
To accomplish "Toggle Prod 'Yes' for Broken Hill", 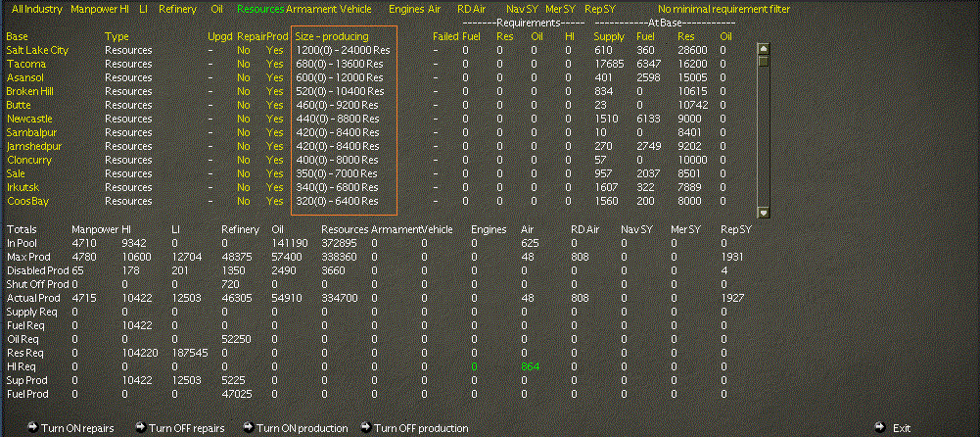I will pos(274,91).
